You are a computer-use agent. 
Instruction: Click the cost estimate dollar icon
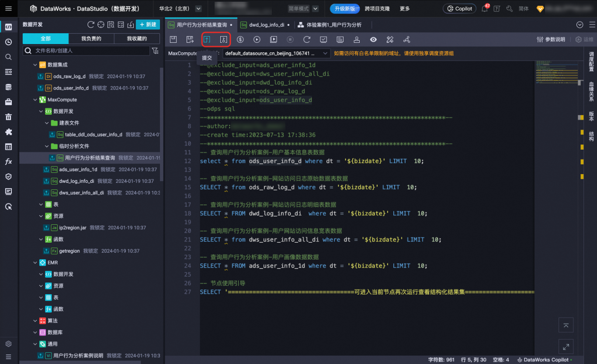[x=240, y=39]
